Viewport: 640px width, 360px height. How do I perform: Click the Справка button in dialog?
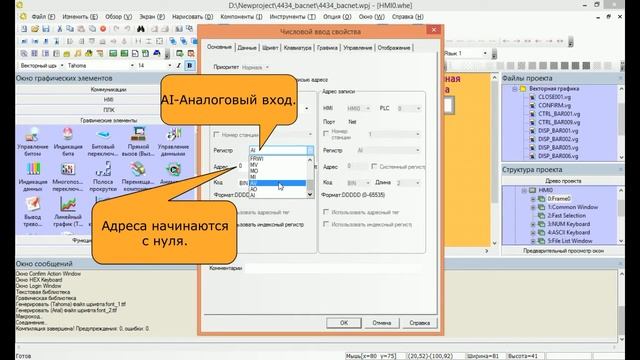click(x=420, y=323)
